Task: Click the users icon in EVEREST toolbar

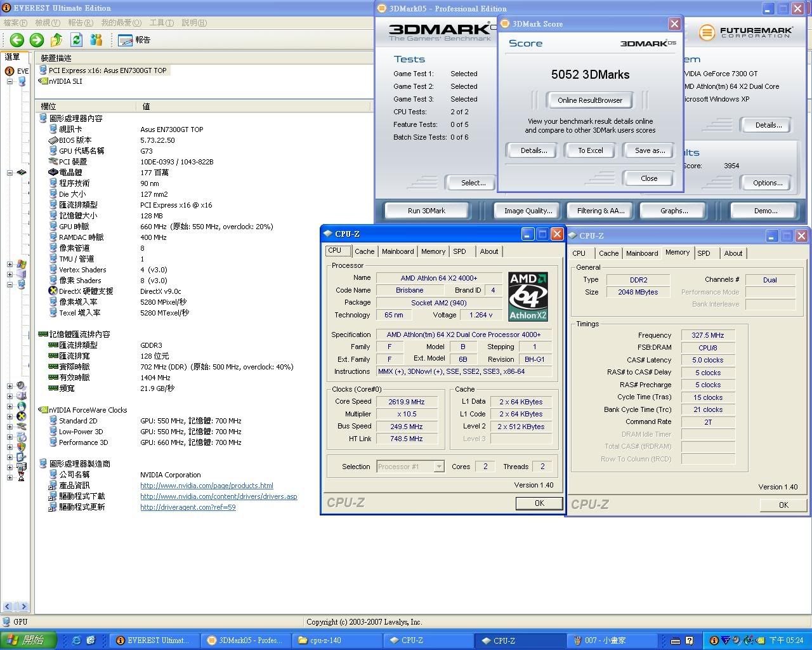Action: click(96, 40)
